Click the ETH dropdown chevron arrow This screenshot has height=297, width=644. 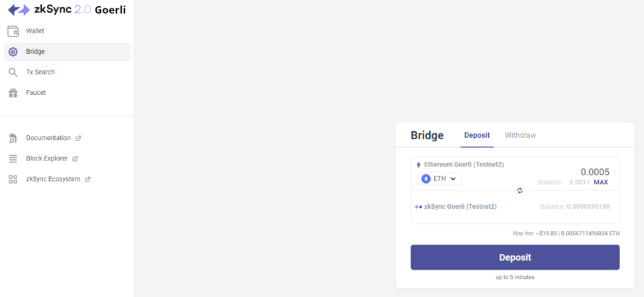(454, 179)
